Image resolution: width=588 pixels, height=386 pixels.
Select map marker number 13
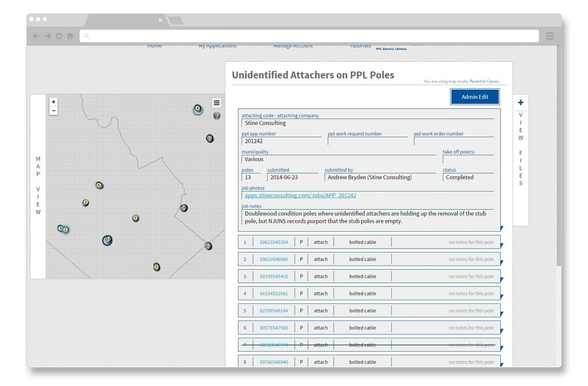coord(107,240)
